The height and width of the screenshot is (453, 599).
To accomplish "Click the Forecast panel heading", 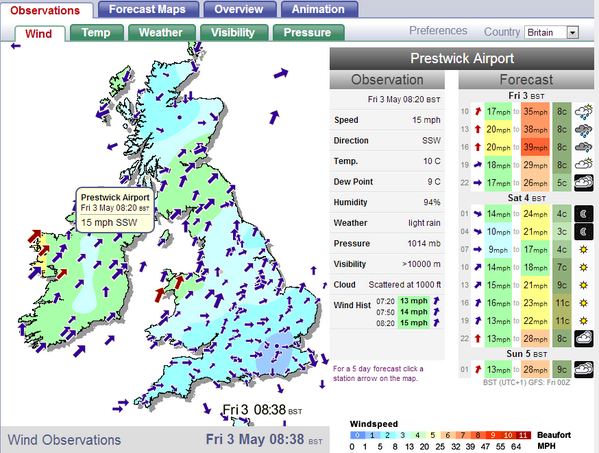I will pyautogui.click(x=526, y=79).
